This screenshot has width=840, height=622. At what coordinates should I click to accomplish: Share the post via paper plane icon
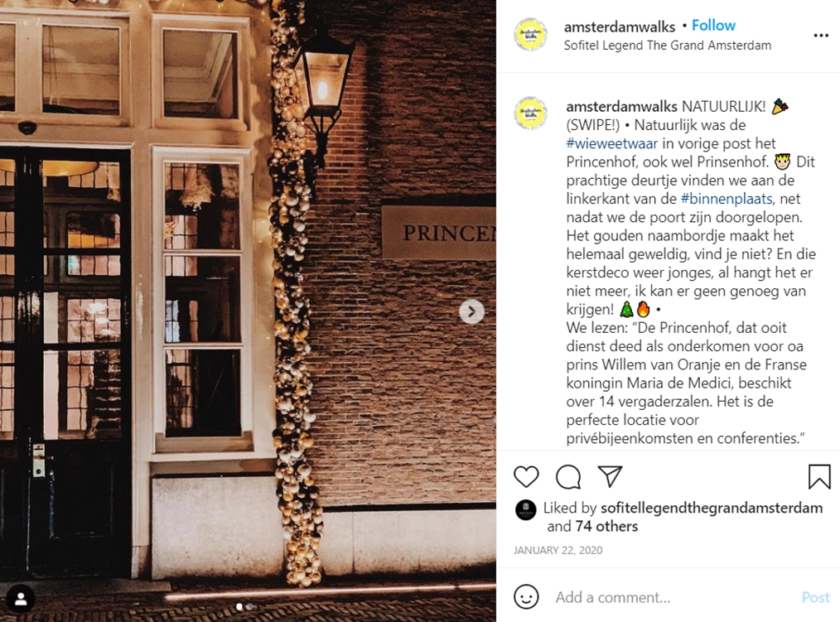[610, 476]
